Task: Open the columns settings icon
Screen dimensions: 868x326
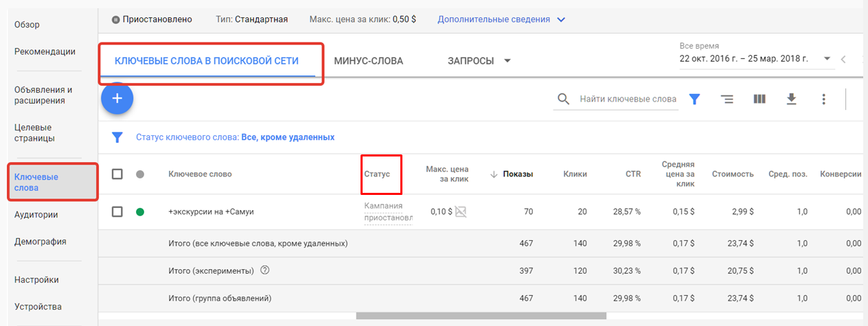Action: (x=759, y=100)
